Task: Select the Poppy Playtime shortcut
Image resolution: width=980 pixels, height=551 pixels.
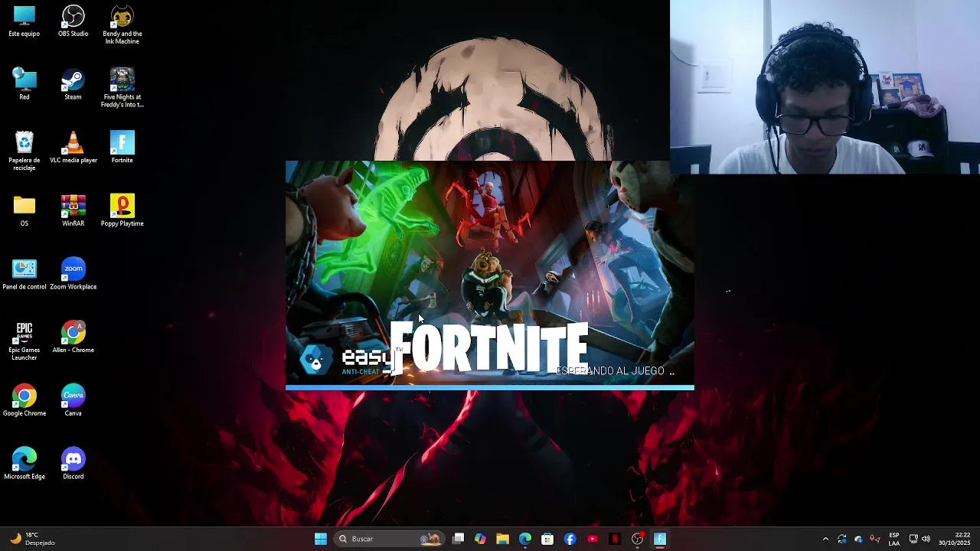Action: [x=122, y=211]
